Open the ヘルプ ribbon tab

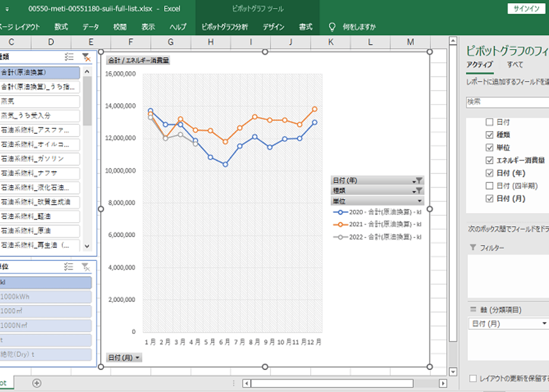coord(178,27)
